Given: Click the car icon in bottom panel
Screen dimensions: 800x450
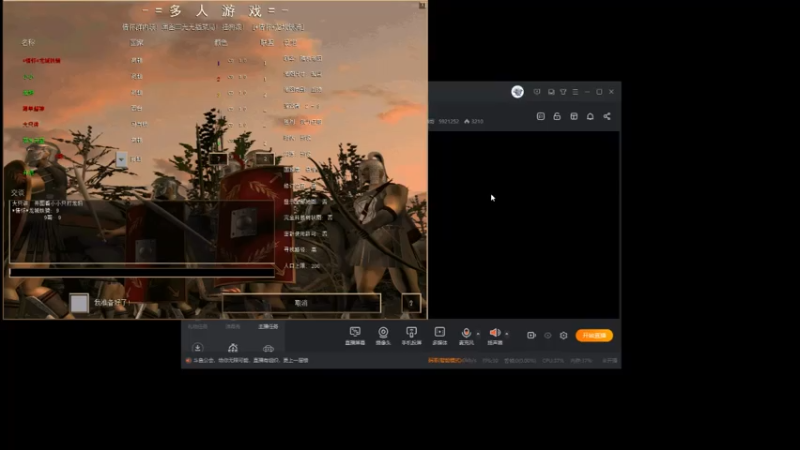Looking at the screenshot, I should tap(268, 348).
